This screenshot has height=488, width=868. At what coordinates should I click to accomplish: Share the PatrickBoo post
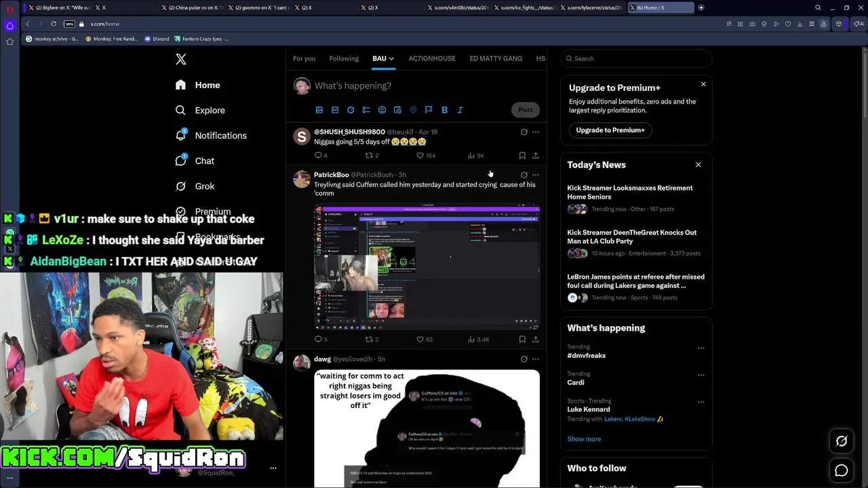point(535,339)
